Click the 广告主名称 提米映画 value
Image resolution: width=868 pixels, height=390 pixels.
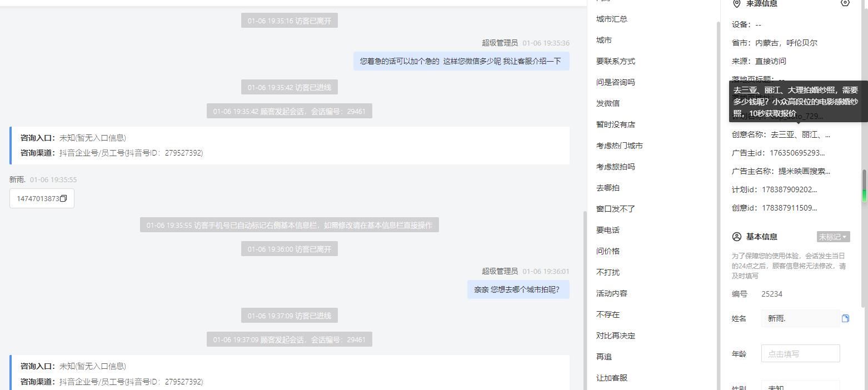pyautogui.click(x=804, y=171)
